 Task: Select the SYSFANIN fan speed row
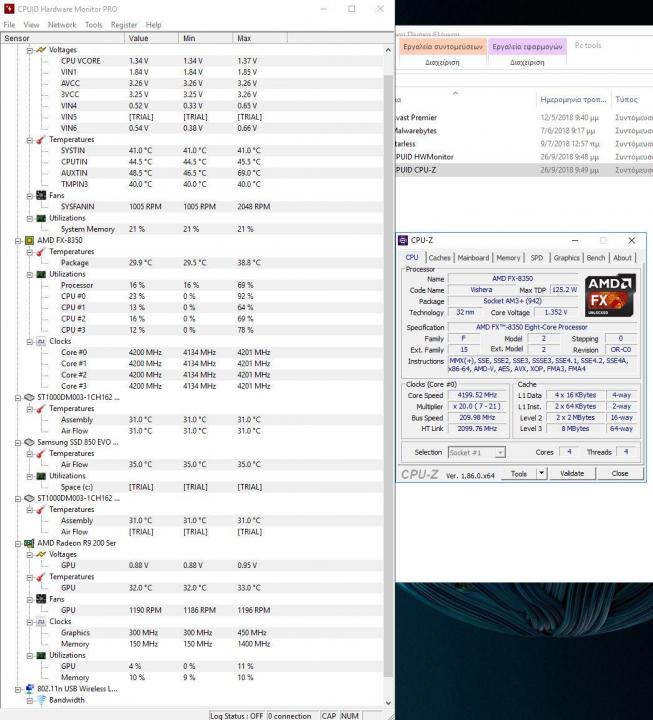pyautogui.click(x=192, y=207)
